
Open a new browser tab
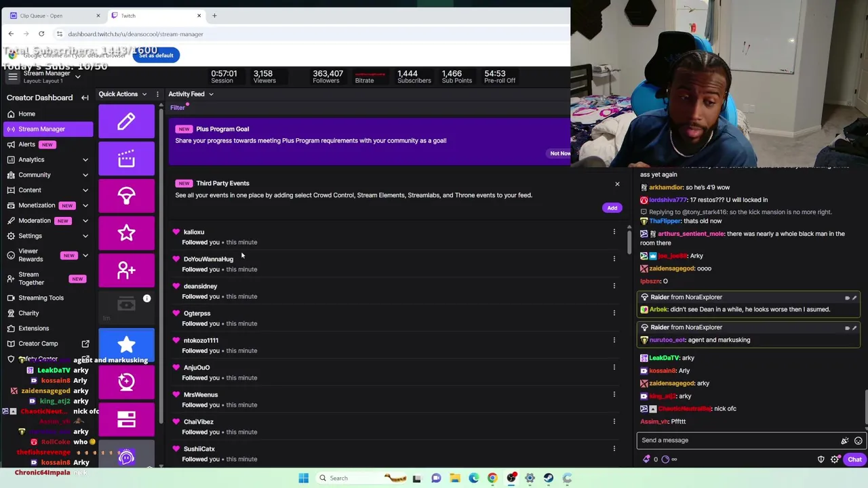(x=214, y=16)
